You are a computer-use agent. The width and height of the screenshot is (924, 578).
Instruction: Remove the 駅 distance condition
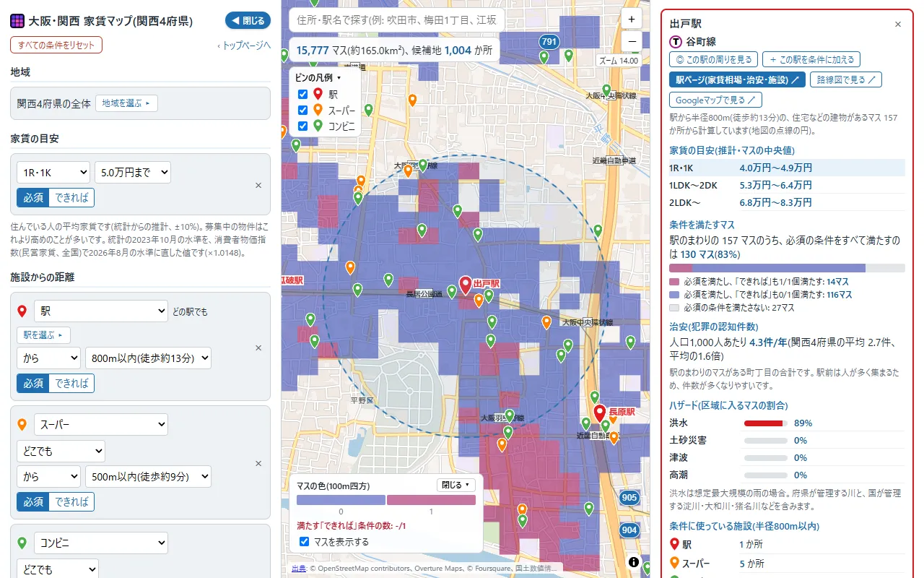(258, 348)
